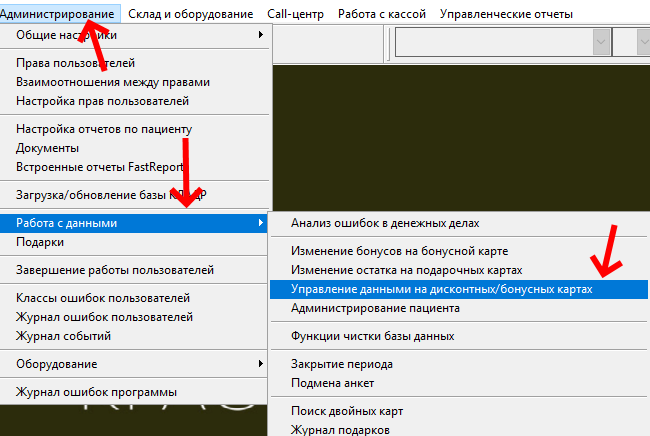Open Журнал ошибок программы
Image resolution: width=650 pixels, height=436 pixels.
coord(96,392)
